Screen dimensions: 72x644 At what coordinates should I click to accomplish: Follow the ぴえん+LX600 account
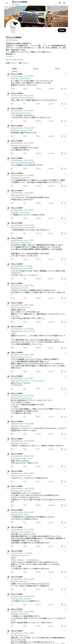pos(62,30)
